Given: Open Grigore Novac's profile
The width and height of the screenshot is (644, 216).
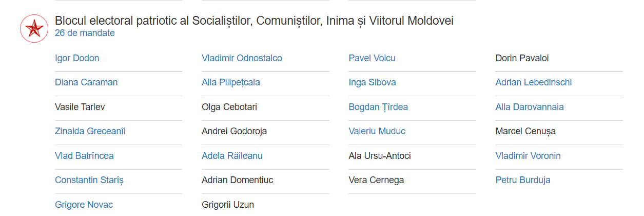Looking at the screenshot, I should click(x=84, y=205).
